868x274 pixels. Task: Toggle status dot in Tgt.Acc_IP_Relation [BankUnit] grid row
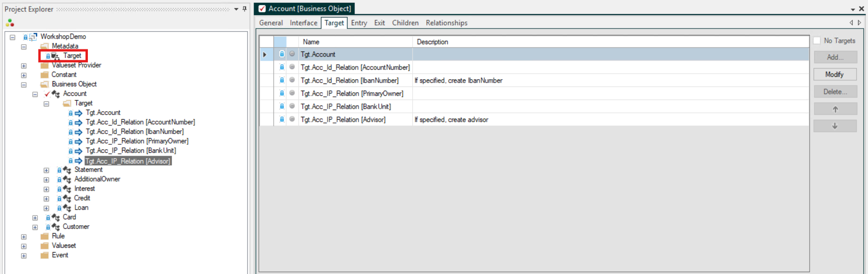pyautogui.click(x=292, y=106)
